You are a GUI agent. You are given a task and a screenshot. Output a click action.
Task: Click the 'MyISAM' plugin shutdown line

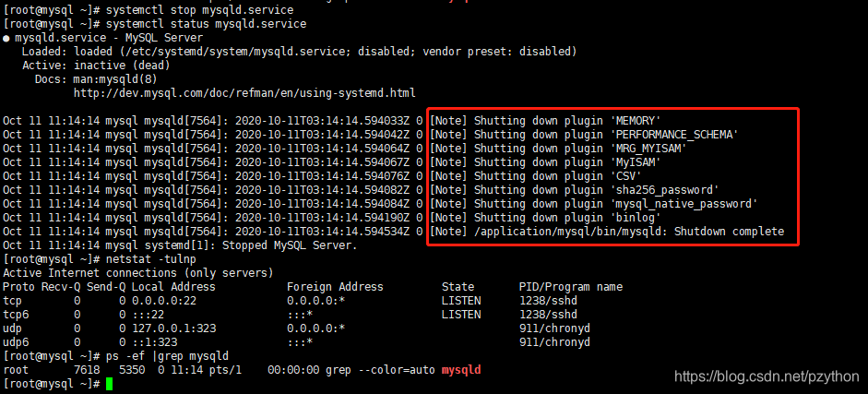coord(332,162)
